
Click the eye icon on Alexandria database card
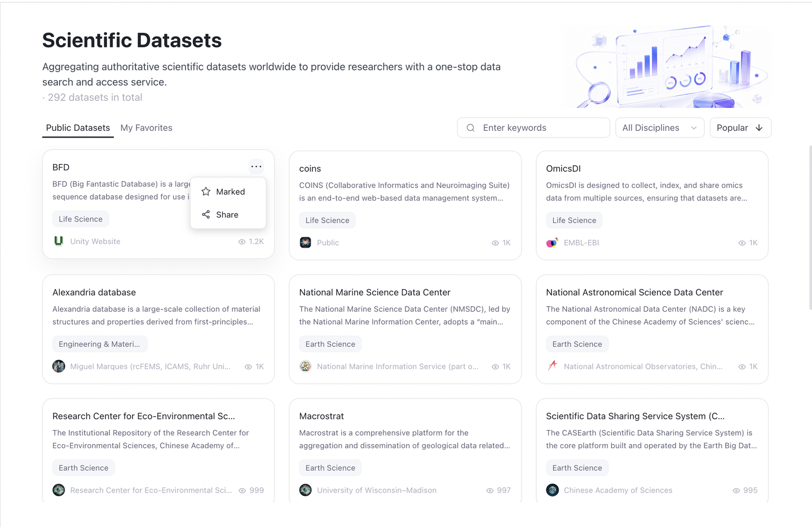tap(248, 367)
